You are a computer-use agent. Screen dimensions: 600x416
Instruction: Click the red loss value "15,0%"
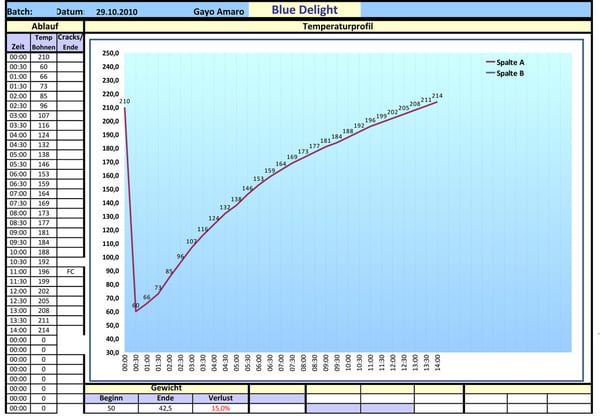pos(220,408)
